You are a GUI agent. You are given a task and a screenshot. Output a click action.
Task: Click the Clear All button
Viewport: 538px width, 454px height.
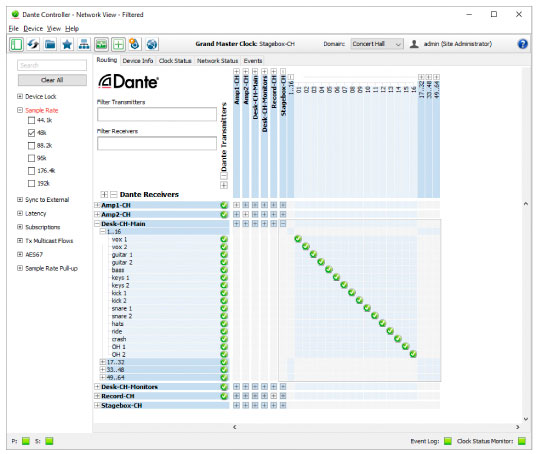pyautogui.click(x=52, y=80)
